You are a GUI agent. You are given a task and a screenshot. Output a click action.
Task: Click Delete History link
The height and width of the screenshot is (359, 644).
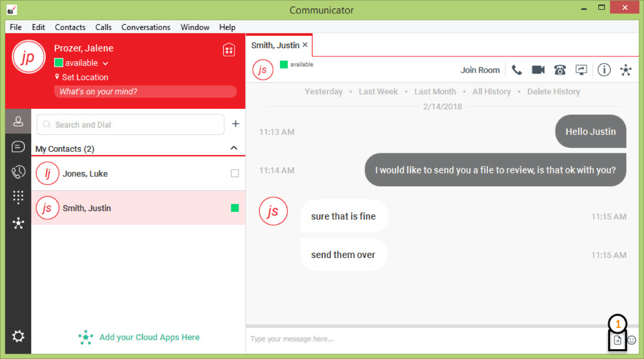click(553, 91)
